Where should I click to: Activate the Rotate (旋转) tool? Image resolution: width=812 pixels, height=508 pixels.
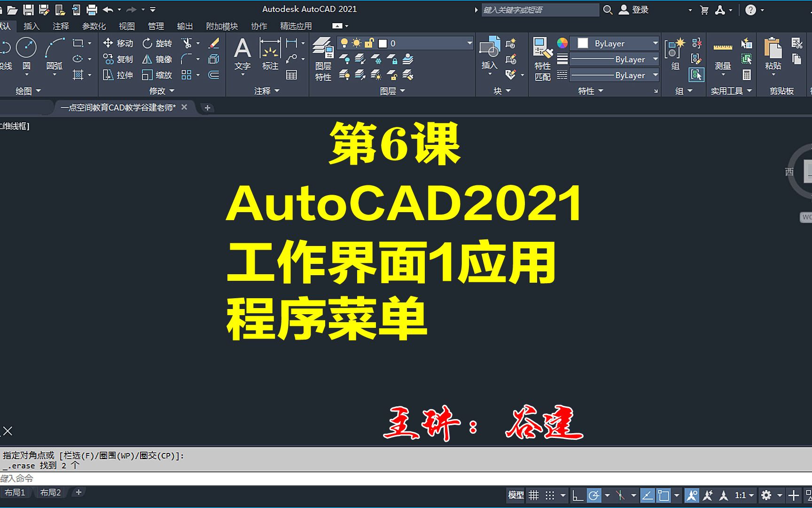[158, 43]
